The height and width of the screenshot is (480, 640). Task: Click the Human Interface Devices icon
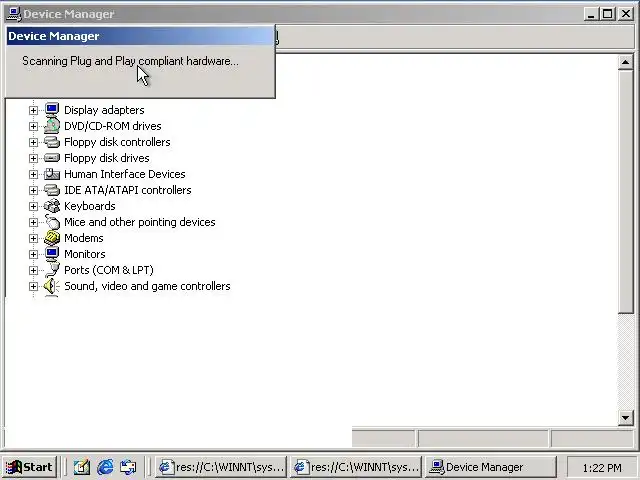[52, 174]
